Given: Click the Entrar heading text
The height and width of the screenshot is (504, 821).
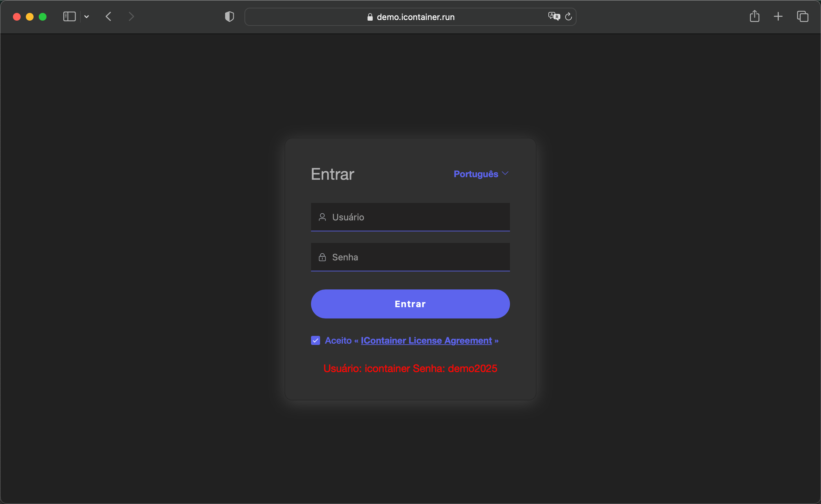Looking at the screenshot, I should click(x=333, y=174).
